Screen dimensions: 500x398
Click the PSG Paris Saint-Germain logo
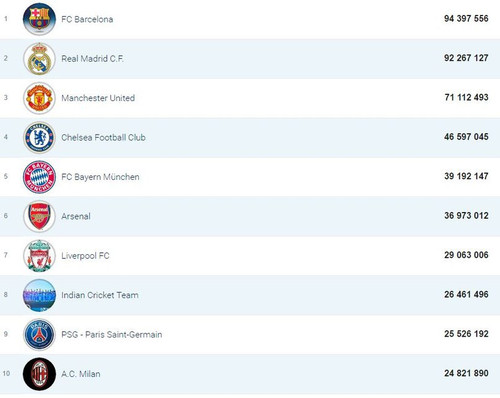39,334
